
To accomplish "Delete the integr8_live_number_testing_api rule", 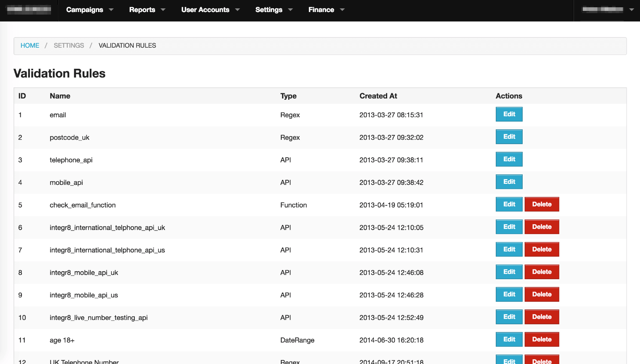I will click(x=542, y=317).
